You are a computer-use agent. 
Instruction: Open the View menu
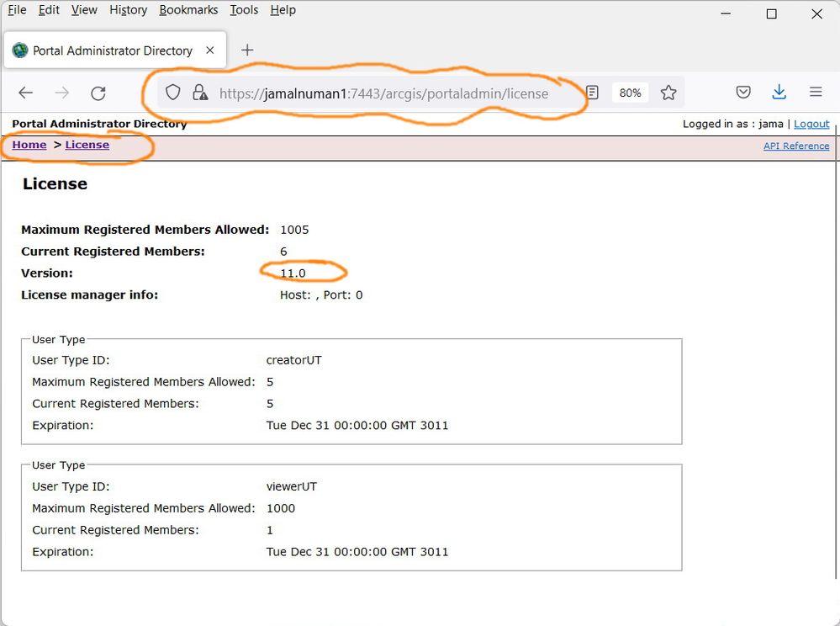(x=84, y=10)
